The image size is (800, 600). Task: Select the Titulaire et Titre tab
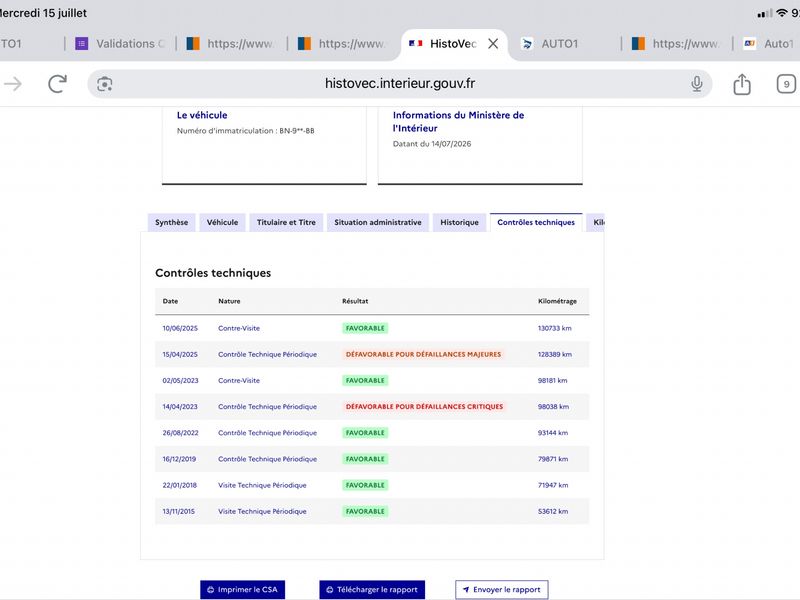click(286, 222)
